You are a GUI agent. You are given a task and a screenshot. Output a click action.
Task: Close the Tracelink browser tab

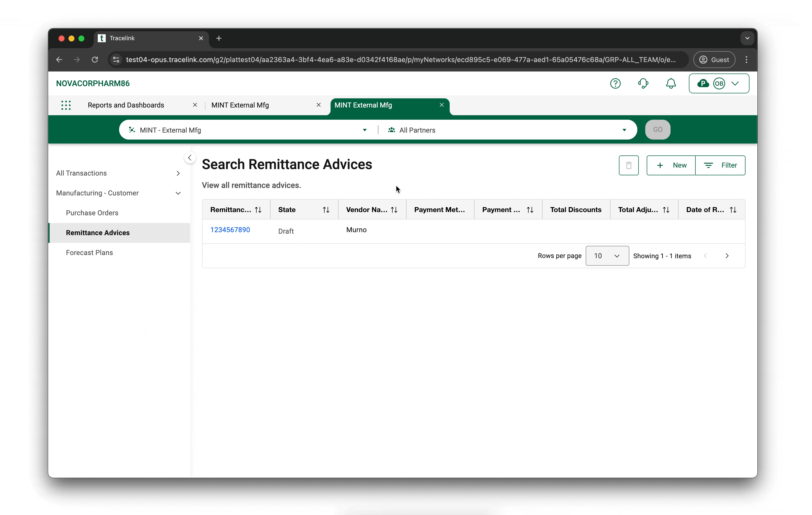coord(201,38)
